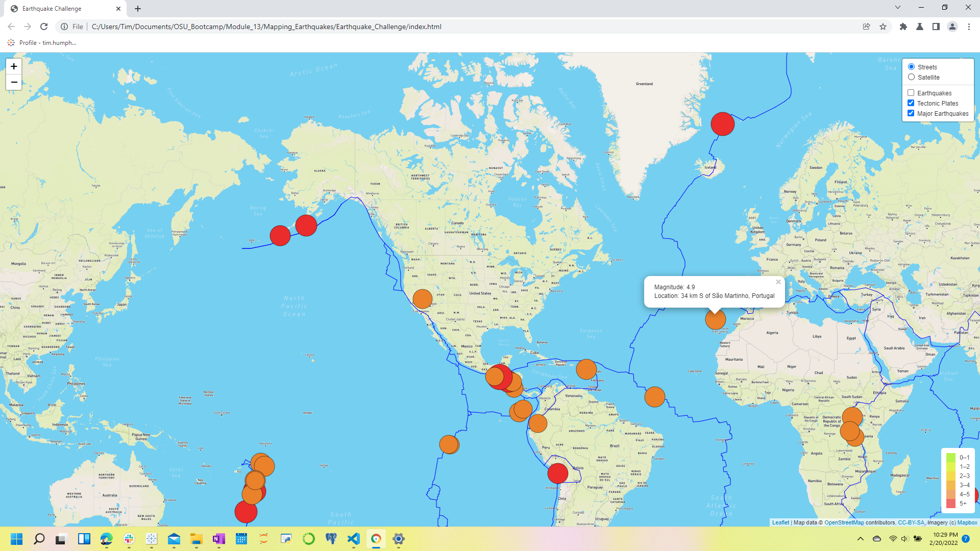Click the orange earthquake marker in Nevada
Screen dimensions: 980x551
pos(423,299)
